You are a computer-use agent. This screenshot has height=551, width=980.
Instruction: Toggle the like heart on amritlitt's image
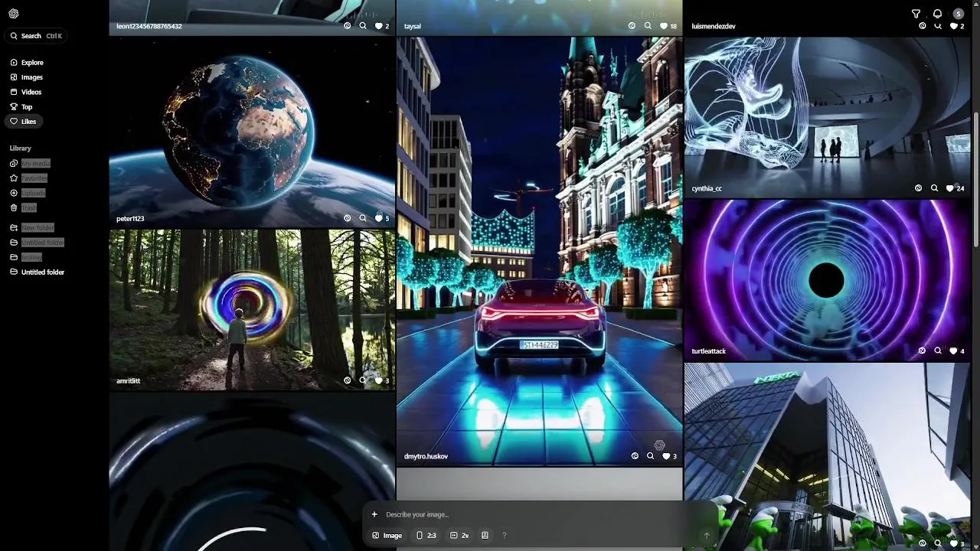coord(378,380)
